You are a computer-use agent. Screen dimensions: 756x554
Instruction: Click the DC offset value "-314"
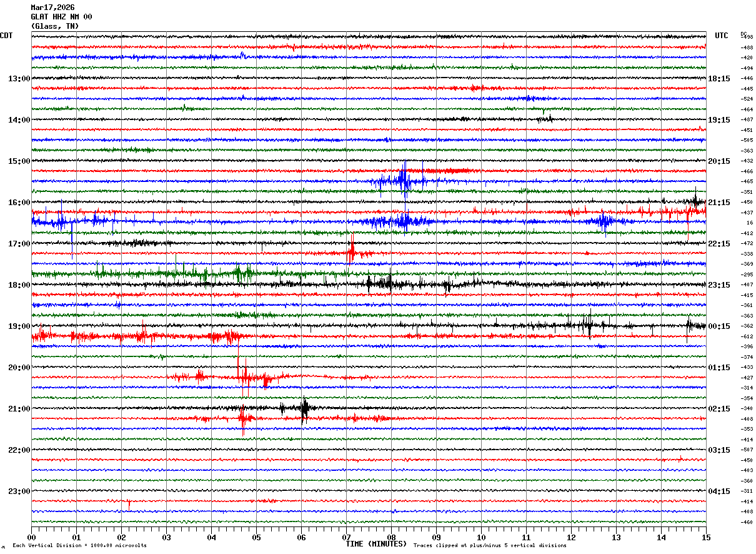747,388
